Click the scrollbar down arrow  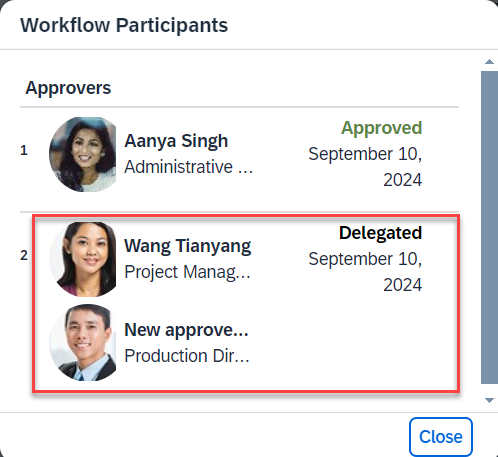tap(489, 400)
